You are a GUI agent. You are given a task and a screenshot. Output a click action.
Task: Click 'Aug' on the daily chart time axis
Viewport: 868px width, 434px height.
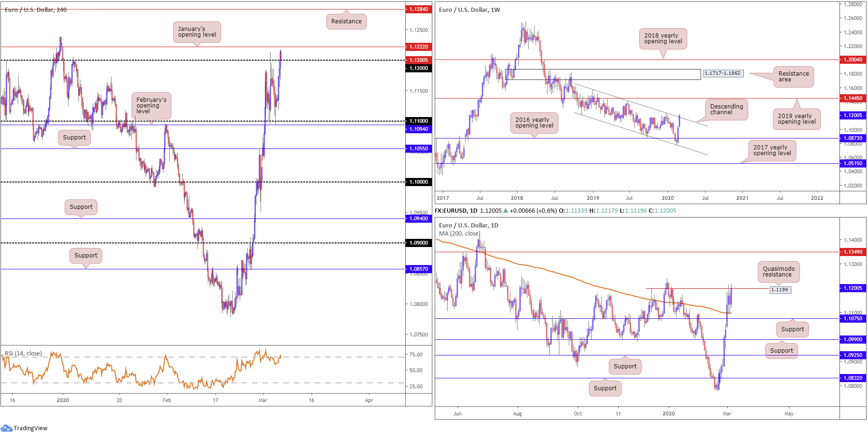(517, 414)
